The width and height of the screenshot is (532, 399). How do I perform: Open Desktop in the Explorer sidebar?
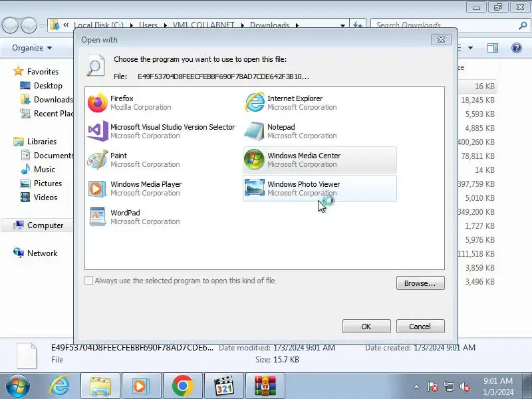coord(41,86)
